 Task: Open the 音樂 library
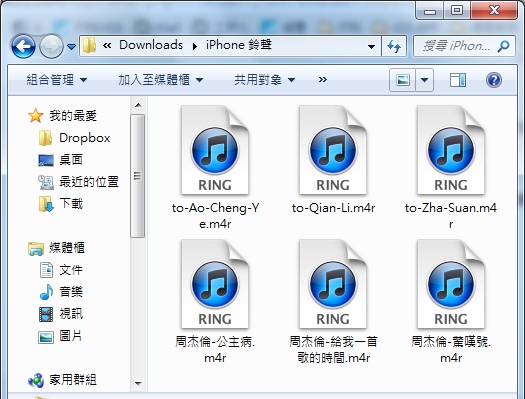71,292
